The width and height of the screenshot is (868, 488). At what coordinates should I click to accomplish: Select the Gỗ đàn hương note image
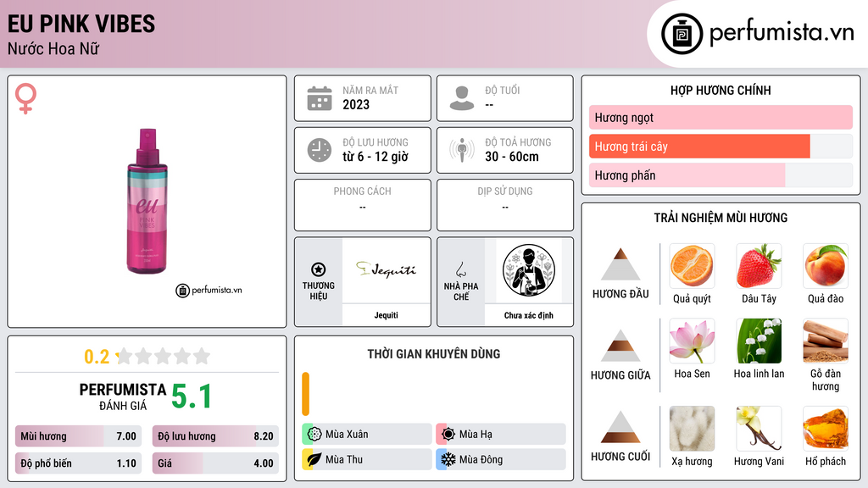pos(826,341)
